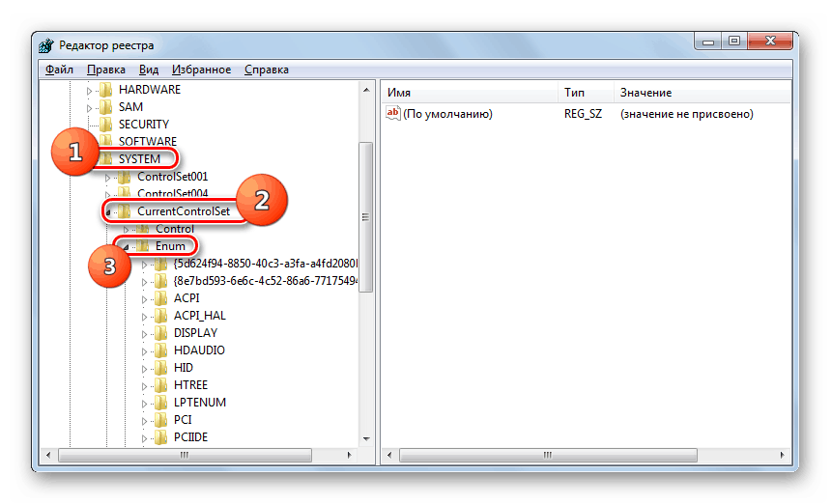The height and width of the screenshot is (504, 831).
Task: Click the tree pane horizontal scrollbar thumb
Action: coord(185,455)
